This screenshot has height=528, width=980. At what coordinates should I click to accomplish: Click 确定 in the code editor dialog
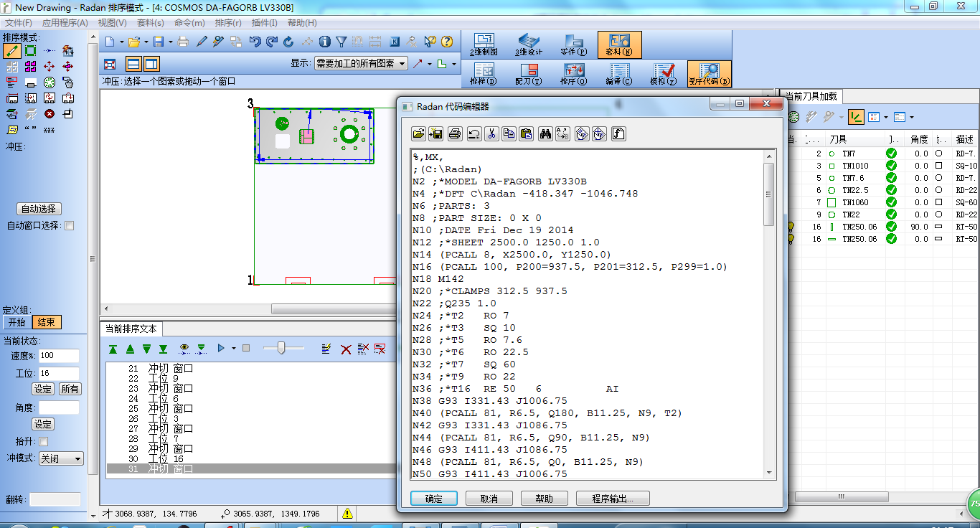click(x=434, y=499)
